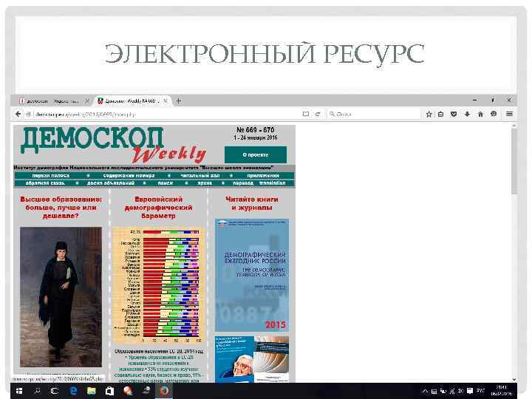Viewport: 532px width, 399px height.
Task: Open the О проекте button
Action: (256, 154)
